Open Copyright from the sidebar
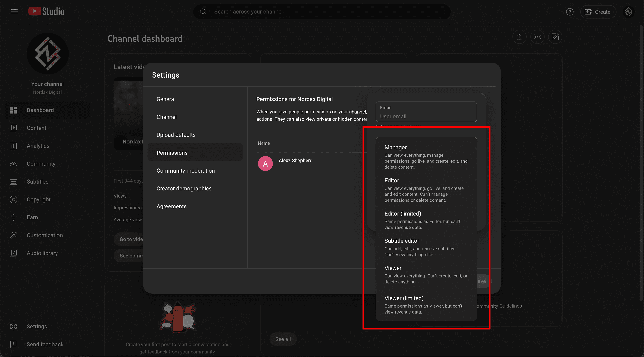The height and width of the screenshot is (357, 644). [x=38, y=199]
